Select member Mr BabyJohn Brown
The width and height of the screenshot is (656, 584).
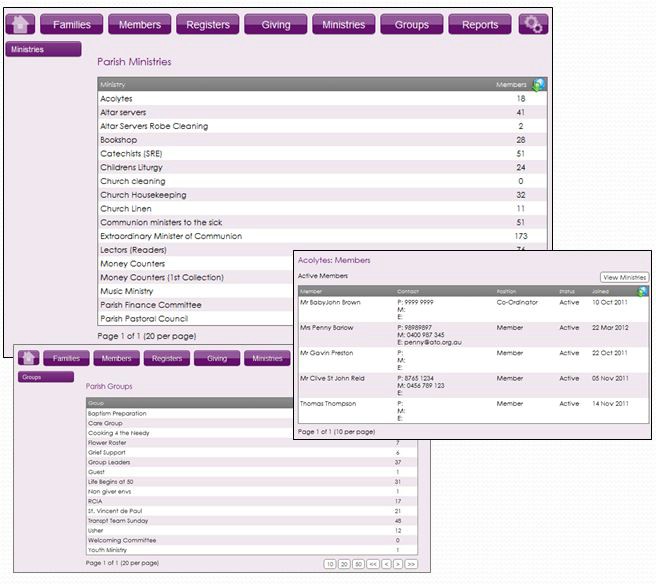click(x=330, y=302)
